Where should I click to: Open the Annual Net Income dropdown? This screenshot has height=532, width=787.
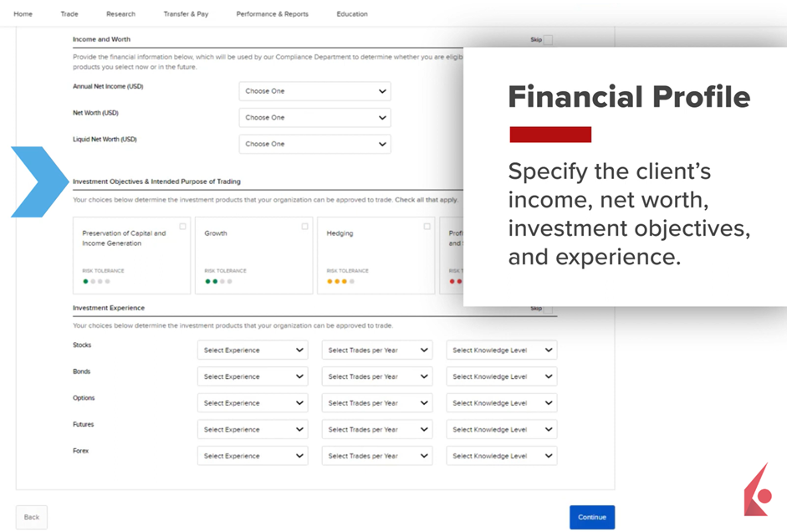point(314,91)
